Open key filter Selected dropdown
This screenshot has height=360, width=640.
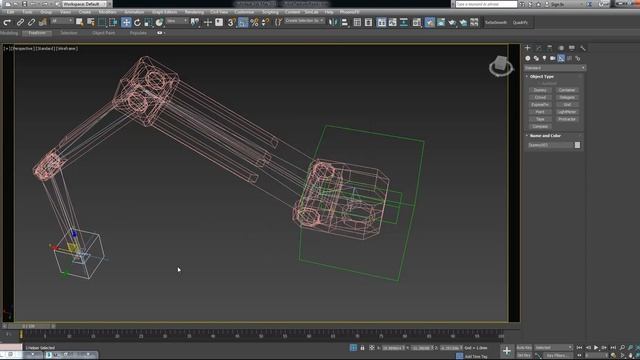tap(553, 348)
